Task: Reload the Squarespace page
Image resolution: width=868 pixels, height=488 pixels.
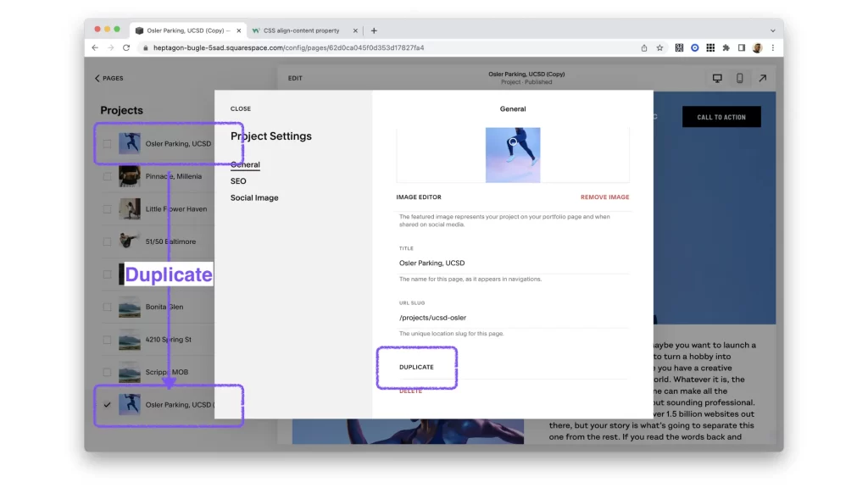Action: point(126,47)
